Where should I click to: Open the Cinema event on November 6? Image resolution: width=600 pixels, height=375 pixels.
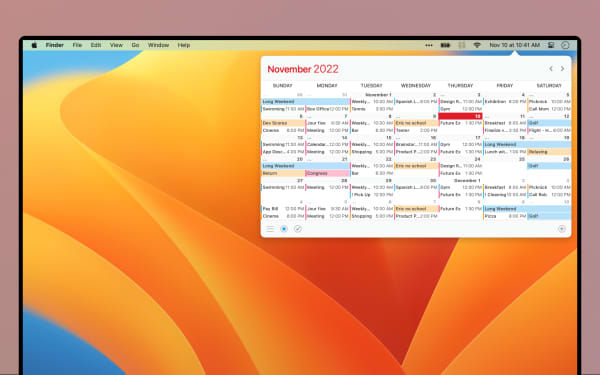coord(283,130)
